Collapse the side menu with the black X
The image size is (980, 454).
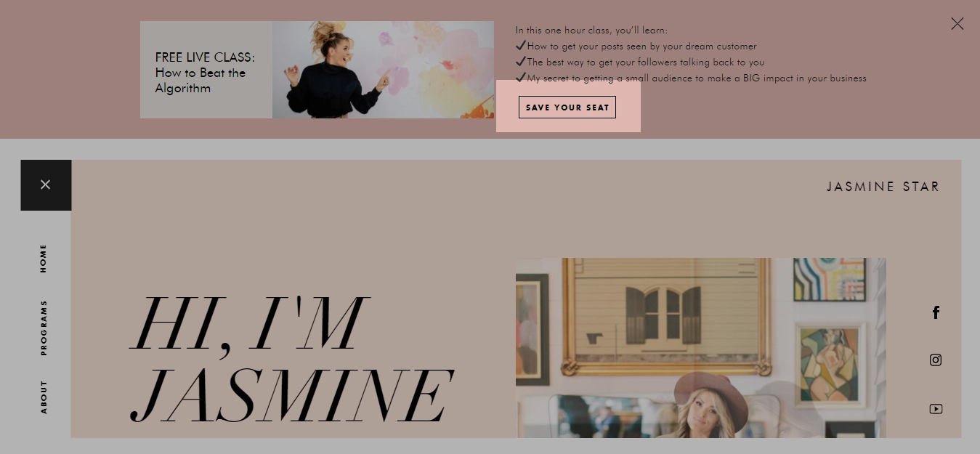click(46, 185)
